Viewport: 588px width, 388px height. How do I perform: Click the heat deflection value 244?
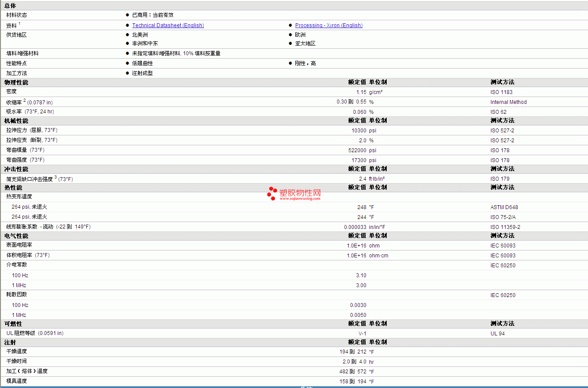tap(362, 217)
